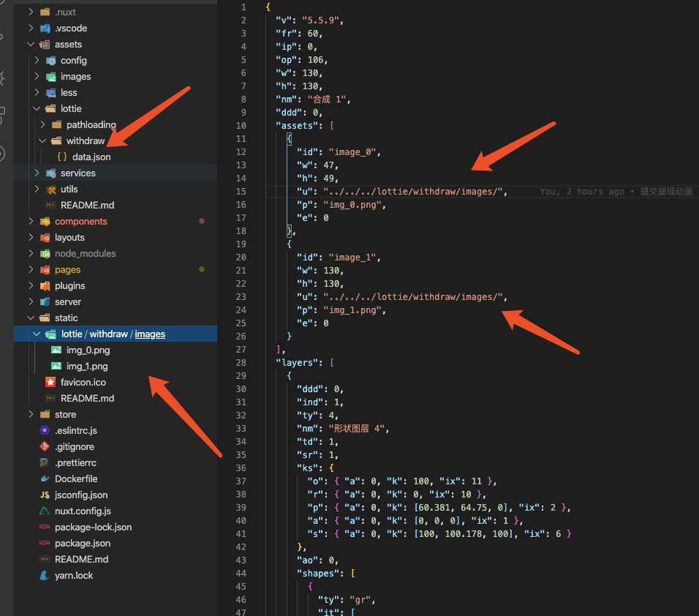Click the "shapes" key on line 44
Screen dimensions: 699x616
pyautogui.click(x=318, y=573)
